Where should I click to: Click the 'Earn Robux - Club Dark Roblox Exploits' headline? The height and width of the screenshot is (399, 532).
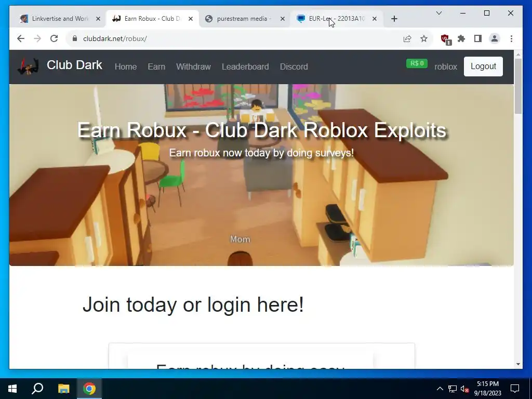point(262,130)
